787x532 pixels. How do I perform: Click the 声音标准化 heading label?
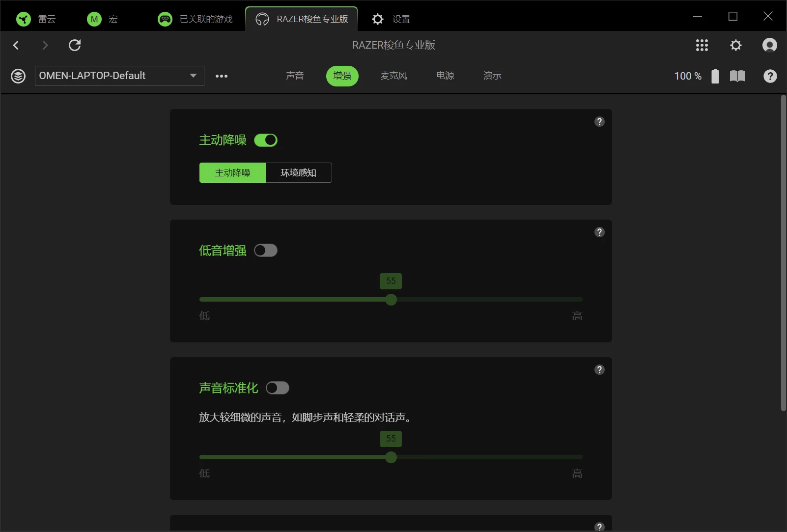[x=228, y=388]
